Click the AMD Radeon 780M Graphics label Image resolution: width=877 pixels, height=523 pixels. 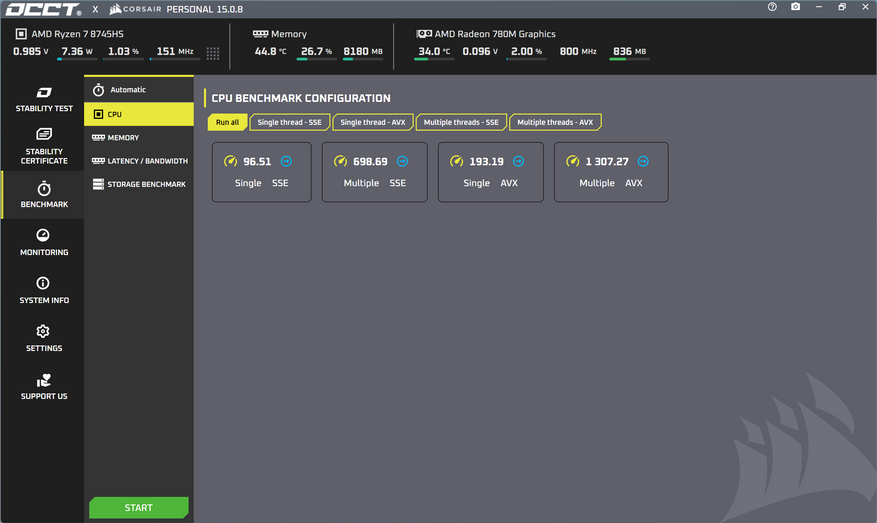click(x=495, y=34)
